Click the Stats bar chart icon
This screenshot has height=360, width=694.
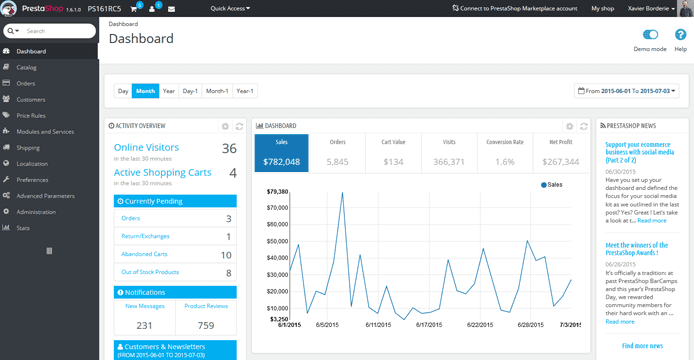6,228
